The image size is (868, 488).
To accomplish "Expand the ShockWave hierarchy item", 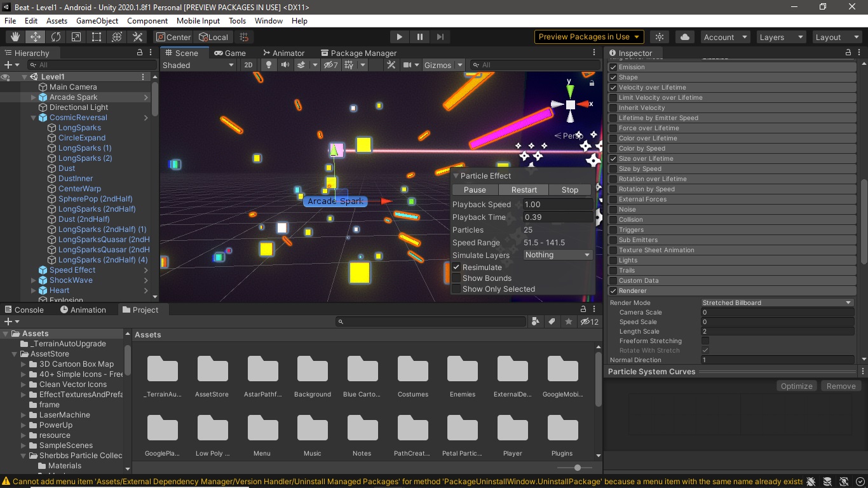I will 34,280.
